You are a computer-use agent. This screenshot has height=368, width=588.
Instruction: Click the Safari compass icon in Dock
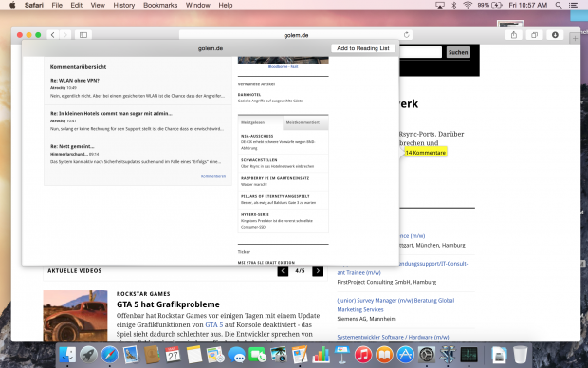[109, 355]
